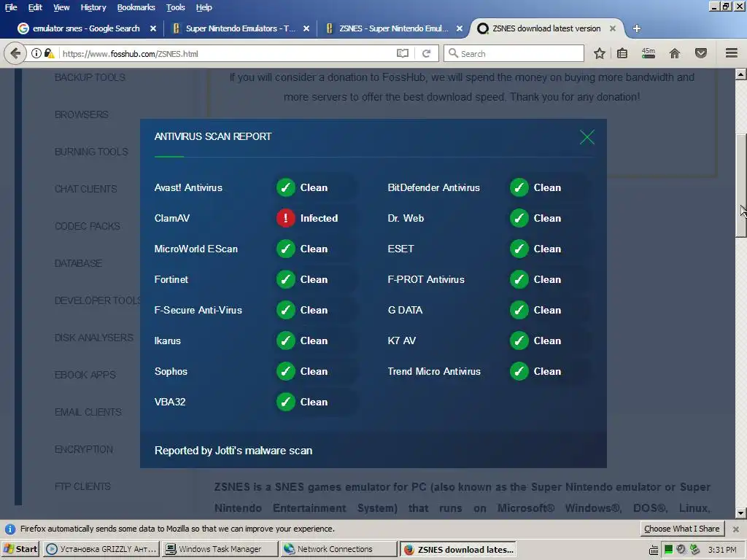
Task: Open the Bookmarks menu
Action: [136, 7]
